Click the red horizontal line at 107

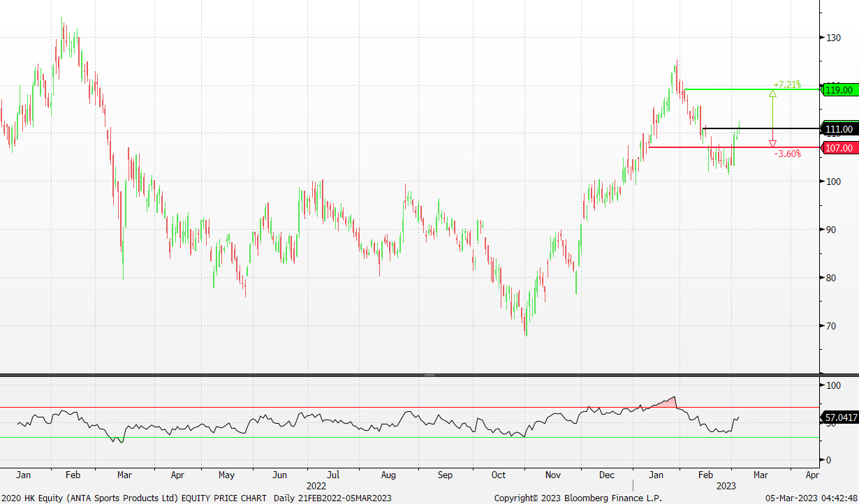click(733, 147)
